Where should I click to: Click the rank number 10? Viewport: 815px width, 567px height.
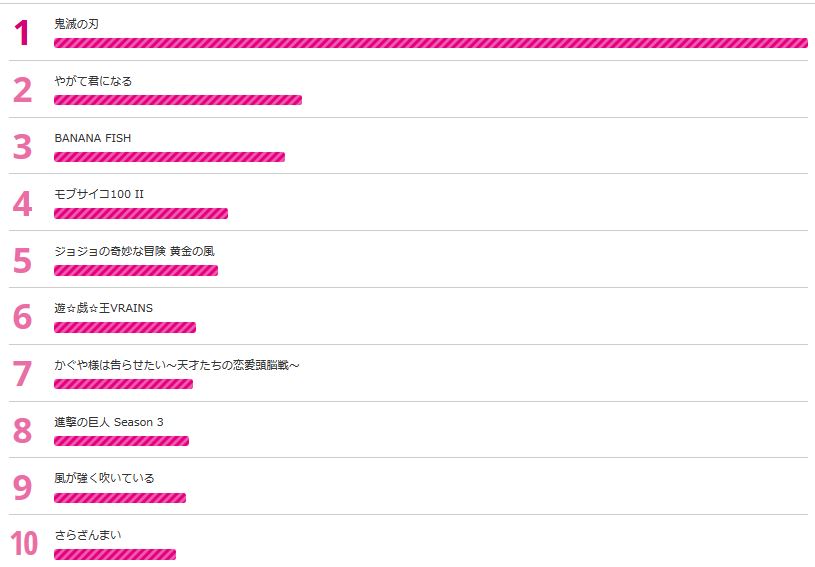[x=24, y=544]
